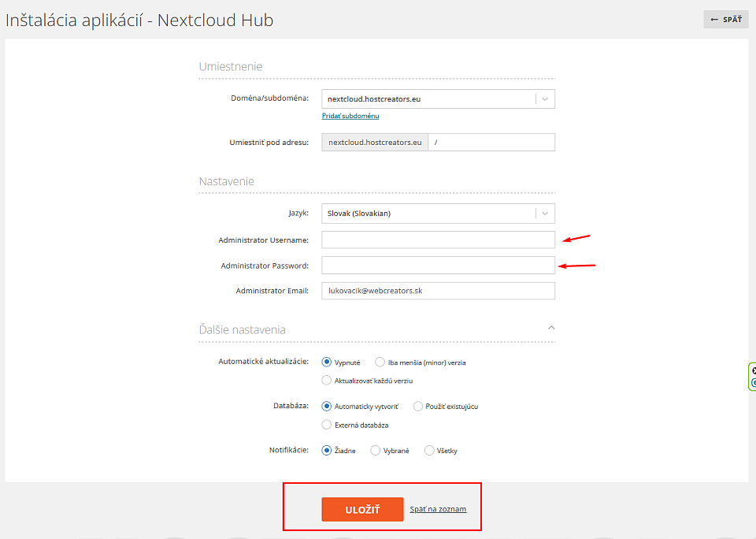Click the SPÄŤ back arrow button
Image resolution: width=756 pixels, height=539 pixels.
coord(725,19)
